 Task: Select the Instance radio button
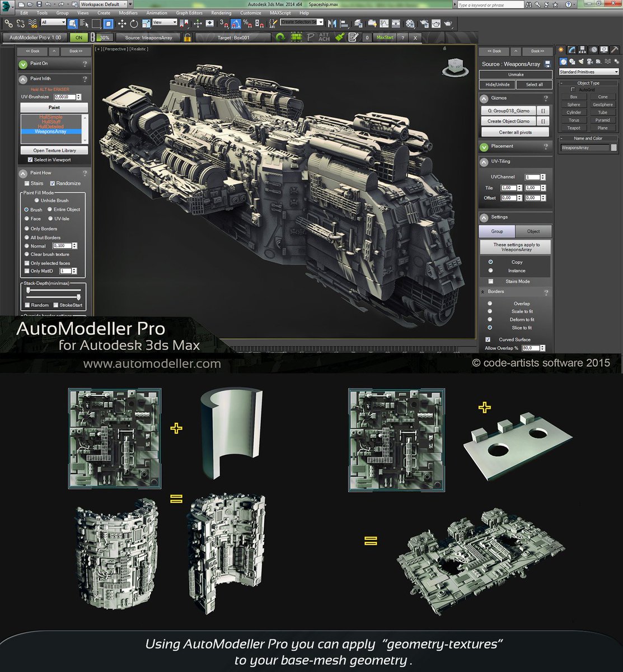491,270
